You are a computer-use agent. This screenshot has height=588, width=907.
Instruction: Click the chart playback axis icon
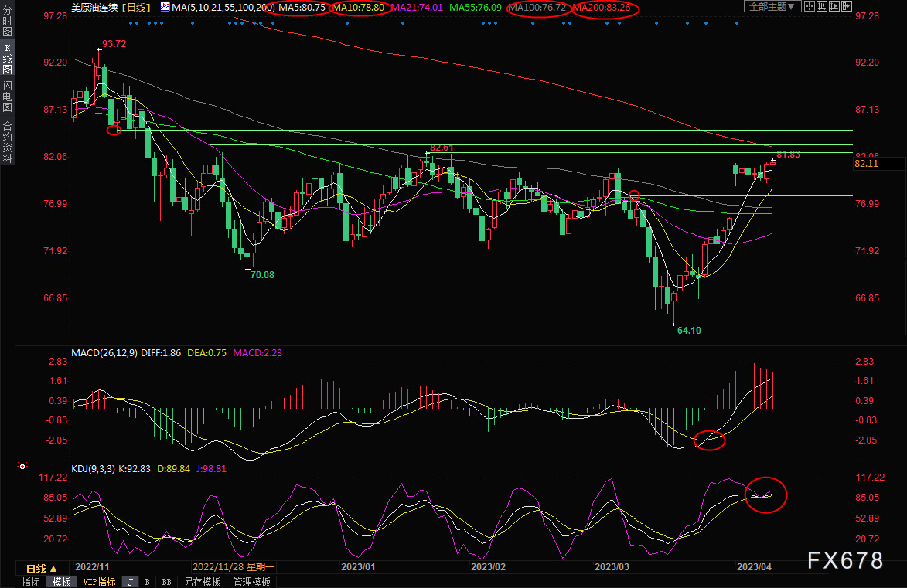pyautogui.click(x=834, y=7)
